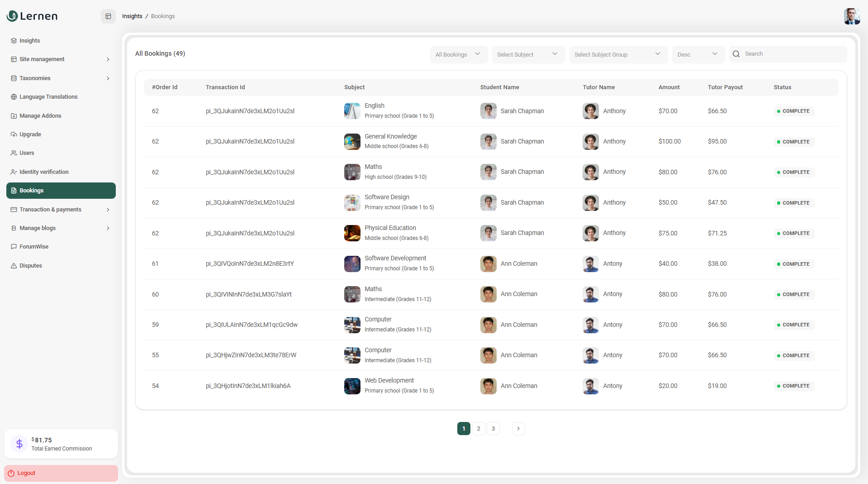Open the Desc sort order dropdown
Screen dimensions: 868x484
[x=697, y=54]
